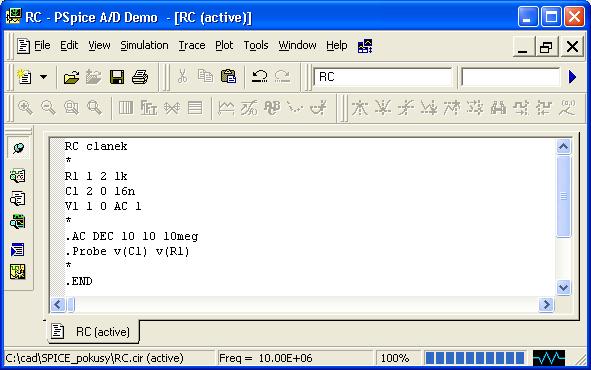Click the Mark Label icon
Viewport: 591px width, 370px height.
(567, 108)
